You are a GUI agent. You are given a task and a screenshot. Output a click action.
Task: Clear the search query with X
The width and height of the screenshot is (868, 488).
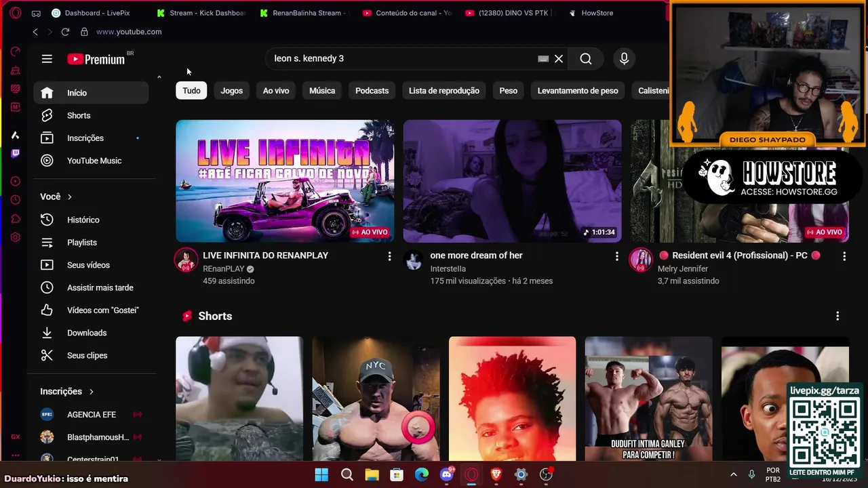pyautogui.click(x=559, y=59)
